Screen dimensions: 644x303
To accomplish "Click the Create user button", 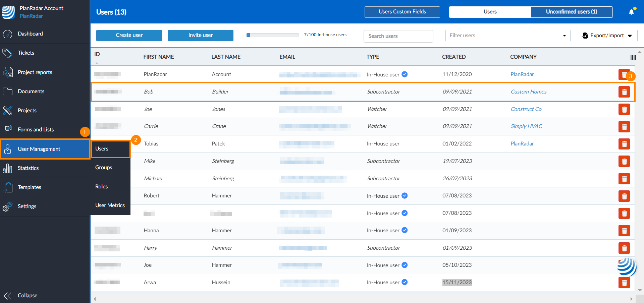I will click(129, 35).
